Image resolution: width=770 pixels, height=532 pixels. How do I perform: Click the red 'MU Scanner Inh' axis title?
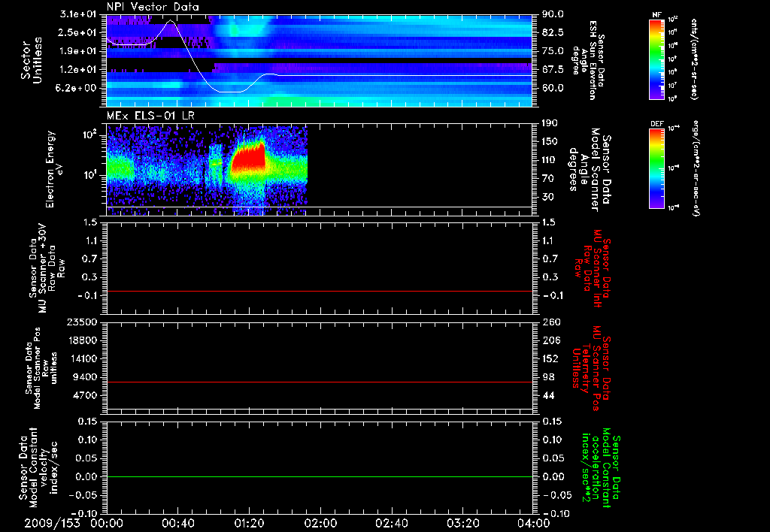pyautogui.click(x=594, y=268)
